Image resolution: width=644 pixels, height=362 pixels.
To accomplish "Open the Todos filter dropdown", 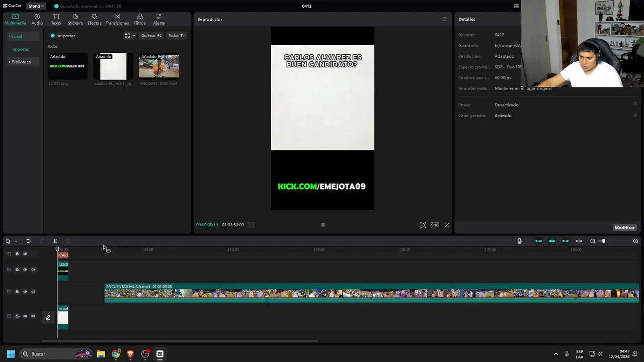I will [x=176, y=36].
